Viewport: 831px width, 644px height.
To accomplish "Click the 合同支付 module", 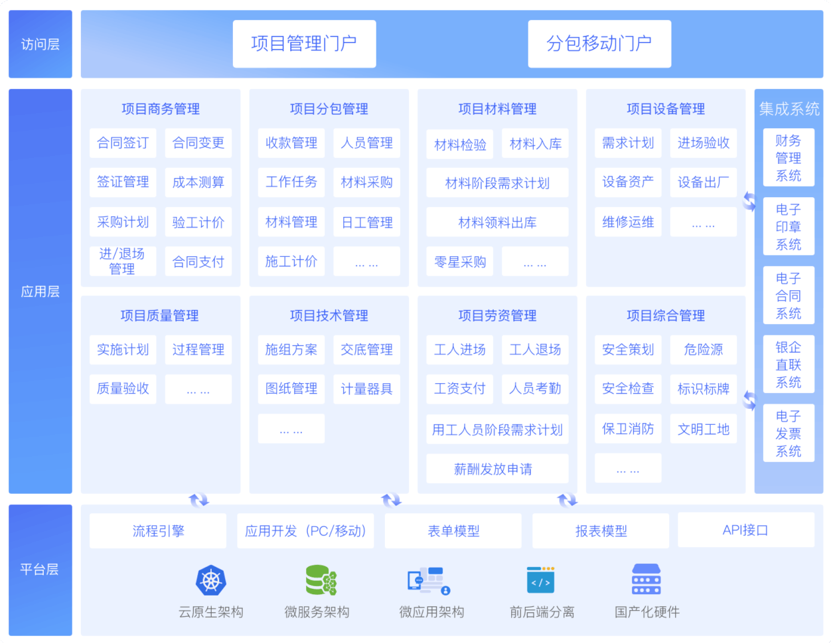I will 198,262.
